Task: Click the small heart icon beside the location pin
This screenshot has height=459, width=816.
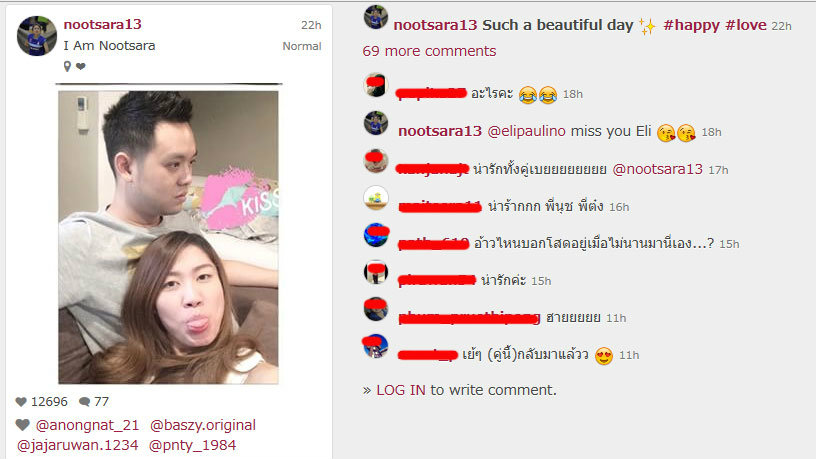Action: pos(81,66)
